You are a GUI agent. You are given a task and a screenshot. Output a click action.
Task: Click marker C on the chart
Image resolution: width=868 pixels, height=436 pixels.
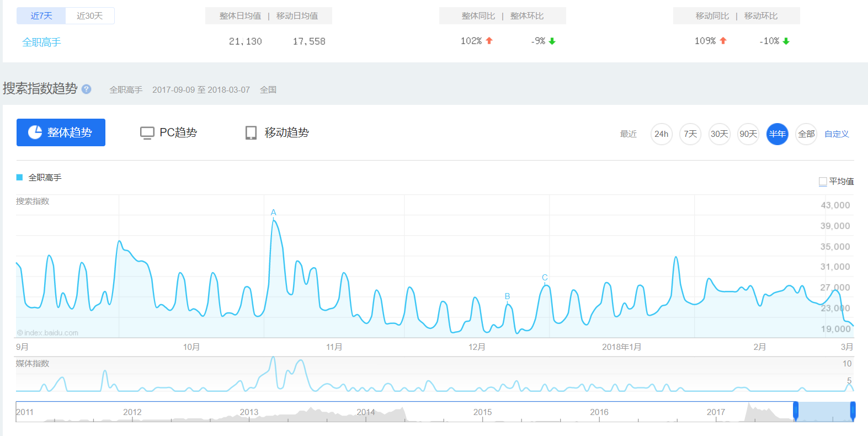(545, 278)
